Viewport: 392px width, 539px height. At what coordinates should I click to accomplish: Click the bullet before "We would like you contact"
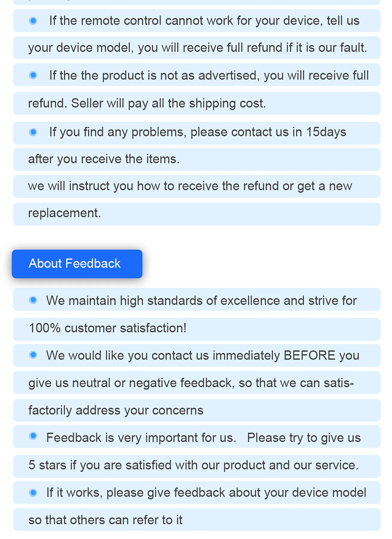(33, 355)
